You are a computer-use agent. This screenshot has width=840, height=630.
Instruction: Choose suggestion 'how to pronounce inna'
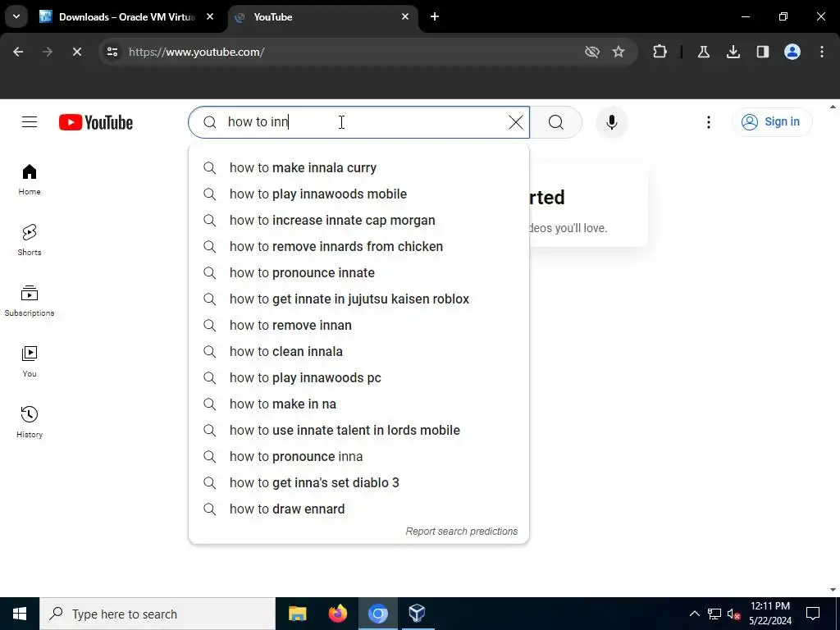(x=358, y=456)
